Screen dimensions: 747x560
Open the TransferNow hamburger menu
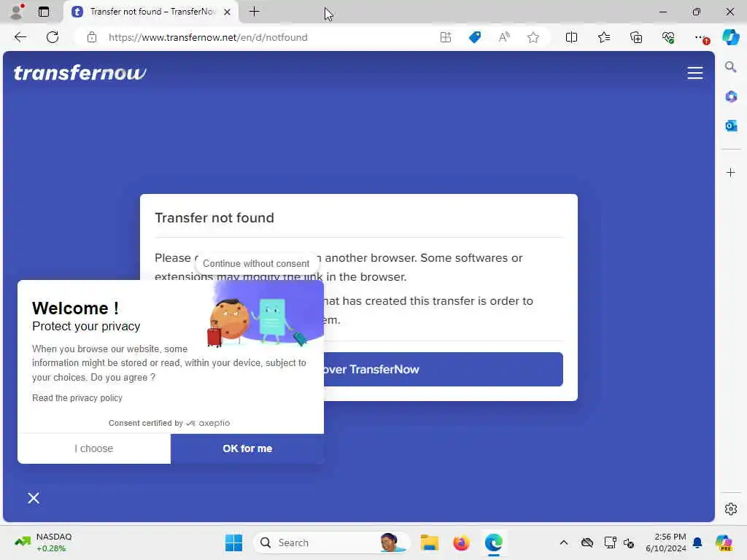pyautogui.click(x=695, y=73)
